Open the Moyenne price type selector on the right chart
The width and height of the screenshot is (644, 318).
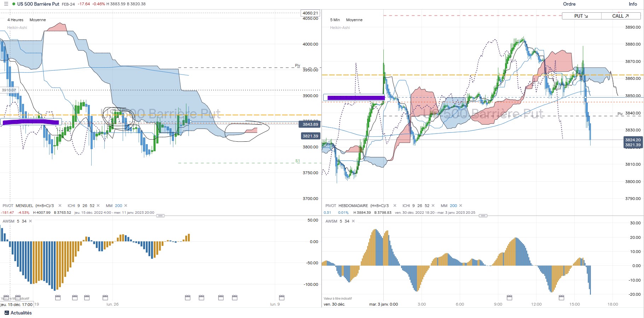click(x=354, y=20)
